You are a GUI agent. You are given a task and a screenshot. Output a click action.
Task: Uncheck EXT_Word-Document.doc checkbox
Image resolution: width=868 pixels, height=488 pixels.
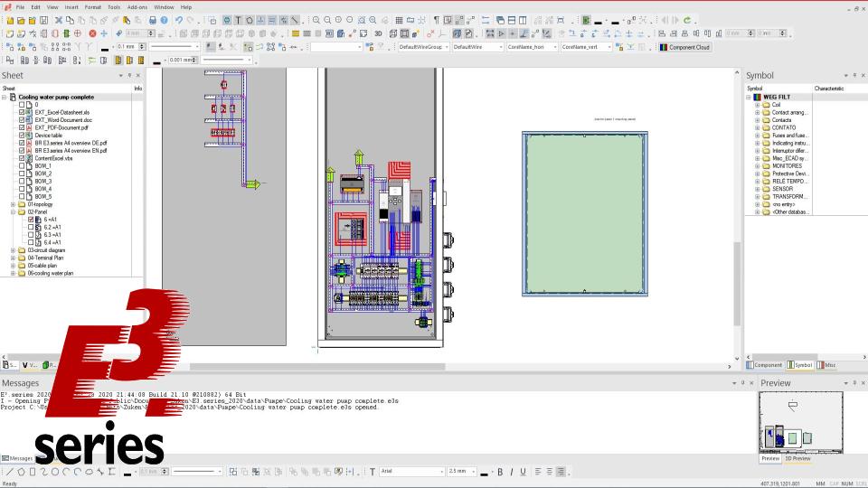click(x=22, y=120)
